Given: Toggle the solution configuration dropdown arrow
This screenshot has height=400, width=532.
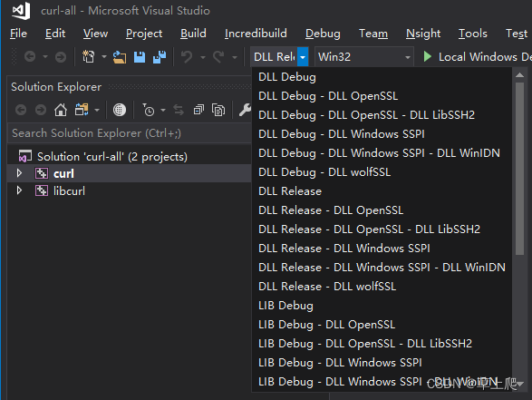Looking at the screenshot, I should (x=303, y=57).
